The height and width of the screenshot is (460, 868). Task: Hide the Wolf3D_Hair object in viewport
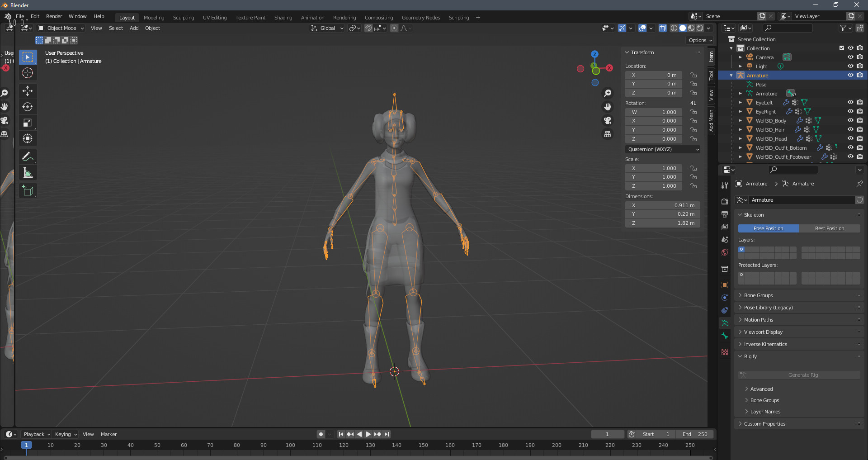click(x=850, y=130)
